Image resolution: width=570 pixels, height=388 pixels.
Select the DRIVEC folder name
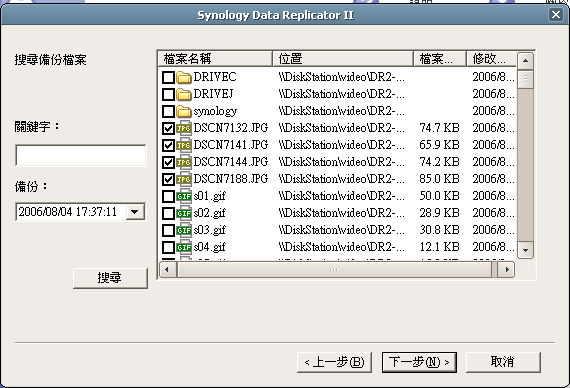215,77
